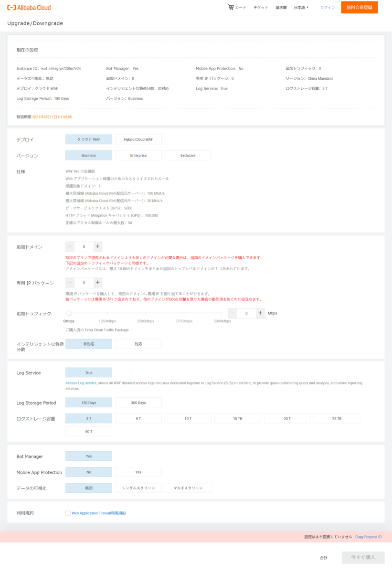Decrease 追加トラフィック value with minus icon

pyautogui.click(x=233, y=313)
